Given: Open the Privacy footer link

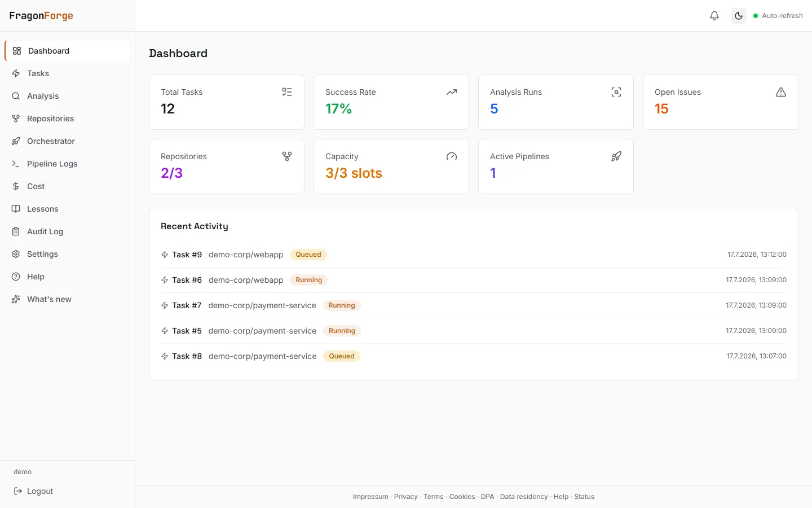Looking at the screenshot, I should point(406,497).
